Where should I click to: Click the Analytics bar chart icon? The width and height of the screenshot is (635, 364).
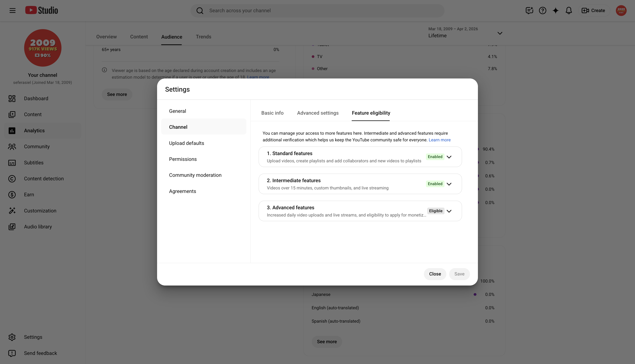pyautogui.click(x=12, y=130)
